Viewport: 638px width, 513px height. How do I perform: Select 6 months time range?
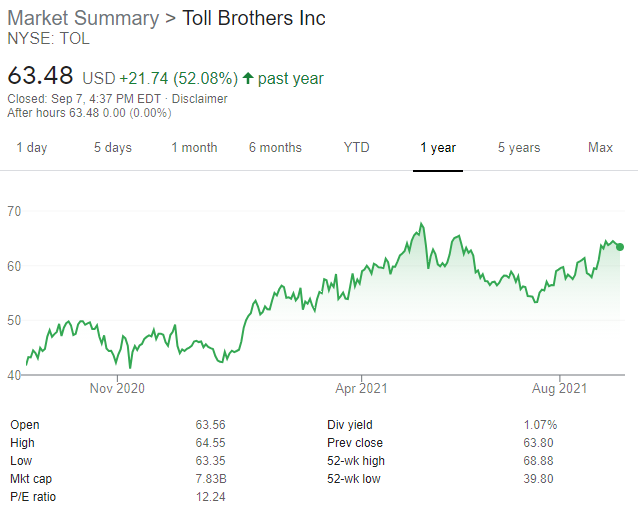click(x=275, y=148)
